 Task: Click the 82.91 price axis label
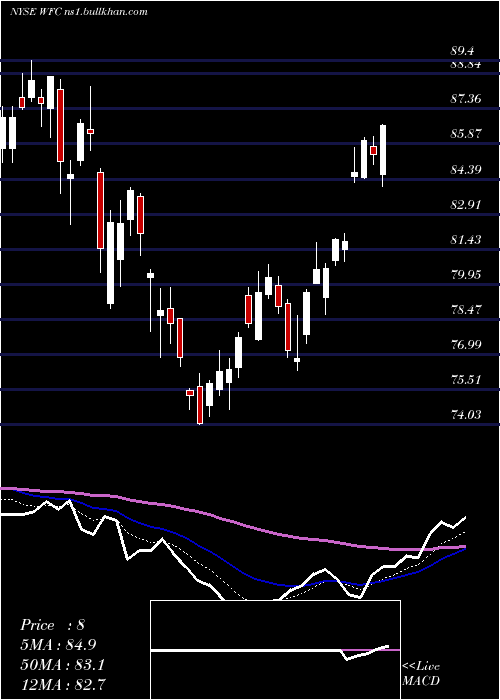(x=466, y=205)
